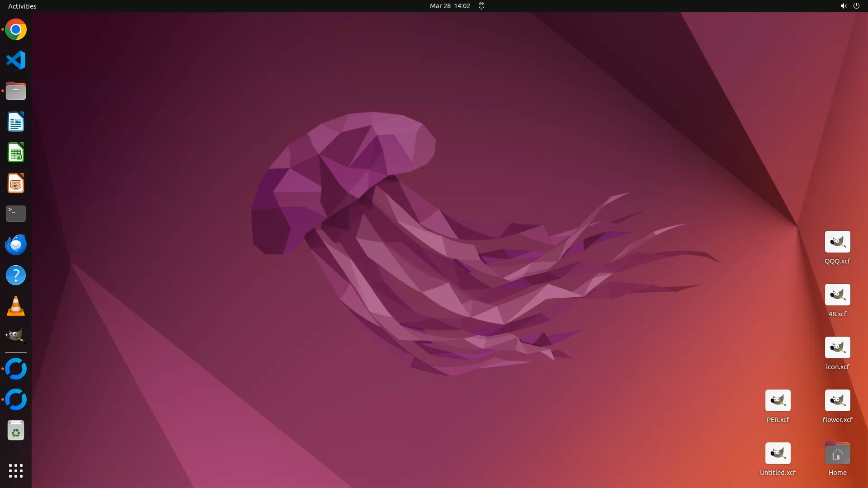Launch GIMP from the dock
This screenshot has width=868, height=488.
click(16, 336)
